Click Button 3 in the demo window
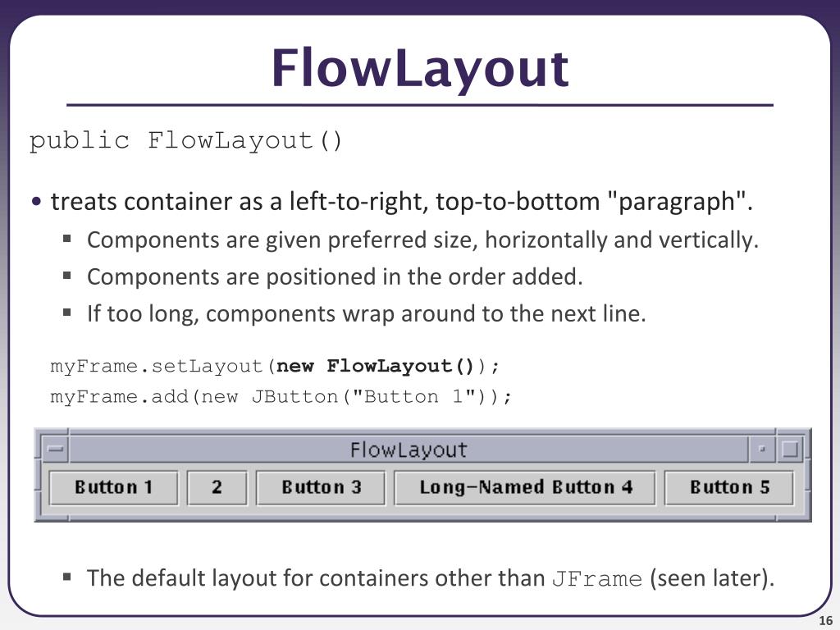 pos(321,487)
